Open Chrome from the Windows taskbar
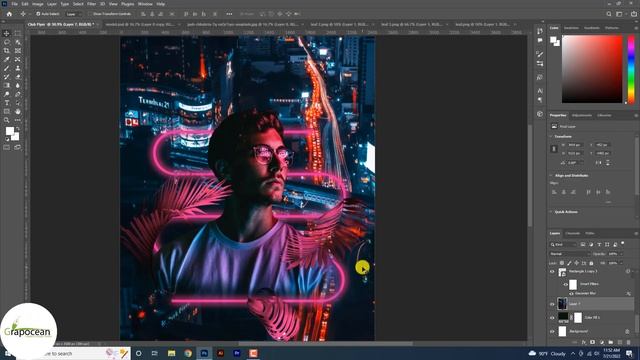This screenshot has height=360, width=640. coord(188,353)
